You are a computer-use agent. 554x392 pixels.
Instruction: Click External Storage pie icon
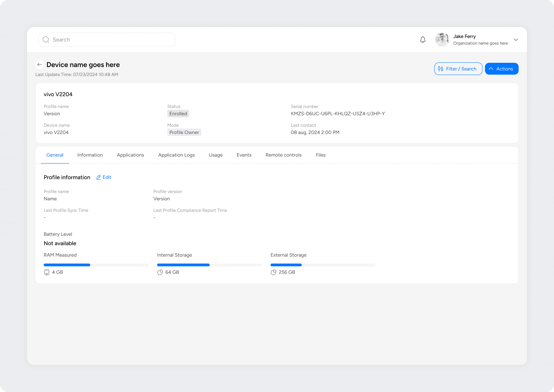tap(273, 272)
